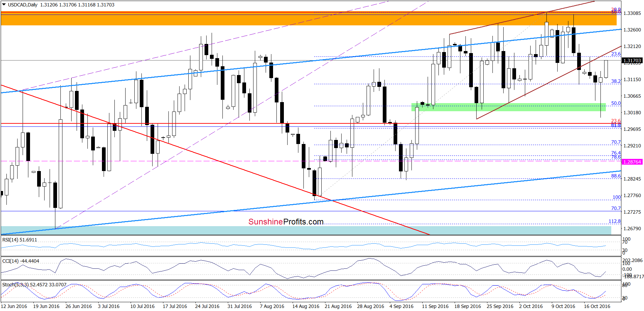Click the 1.32600 price axis label
This screenshot has height=311, width=644.
(x=632, y=30)
